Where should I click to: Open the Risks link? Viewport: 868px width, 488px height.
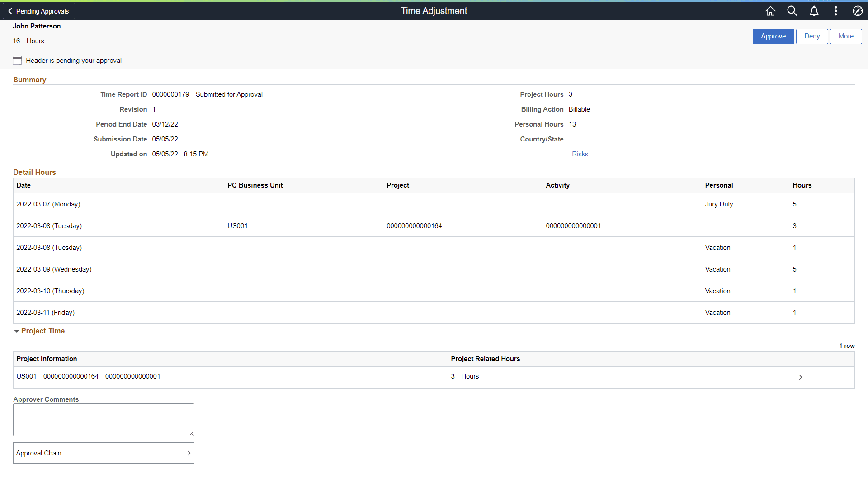(580, 154)
